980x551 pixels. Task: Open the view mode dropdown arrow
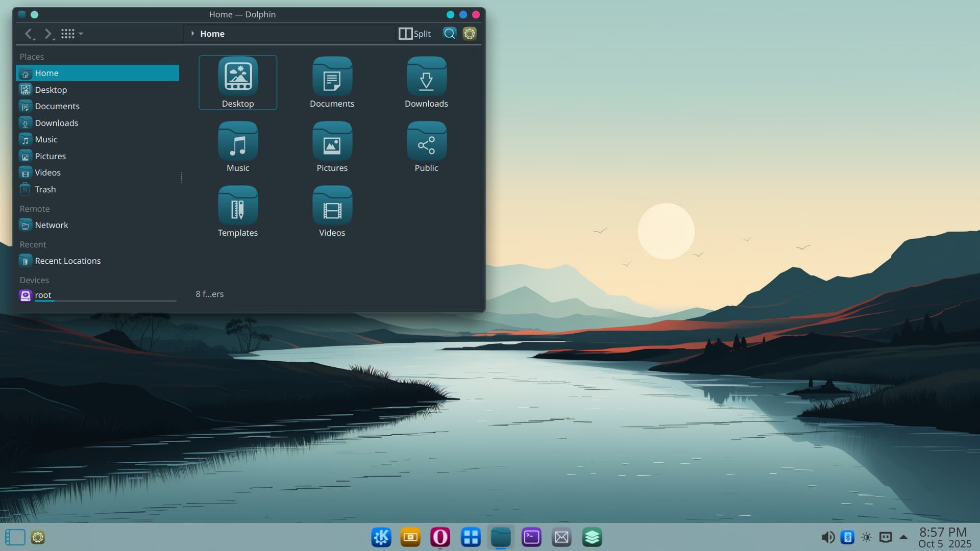point(81,34)
